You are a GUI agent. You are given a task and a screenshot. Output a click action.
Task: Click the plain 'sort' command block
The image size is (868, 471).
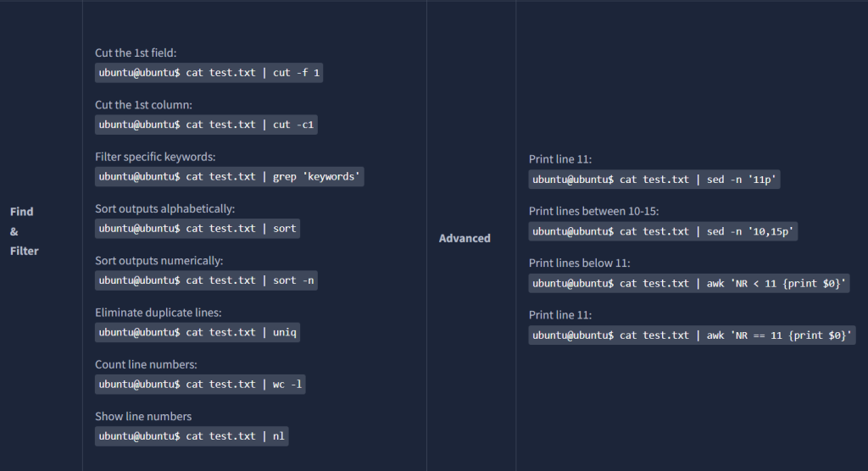click(x=198, y=229)
